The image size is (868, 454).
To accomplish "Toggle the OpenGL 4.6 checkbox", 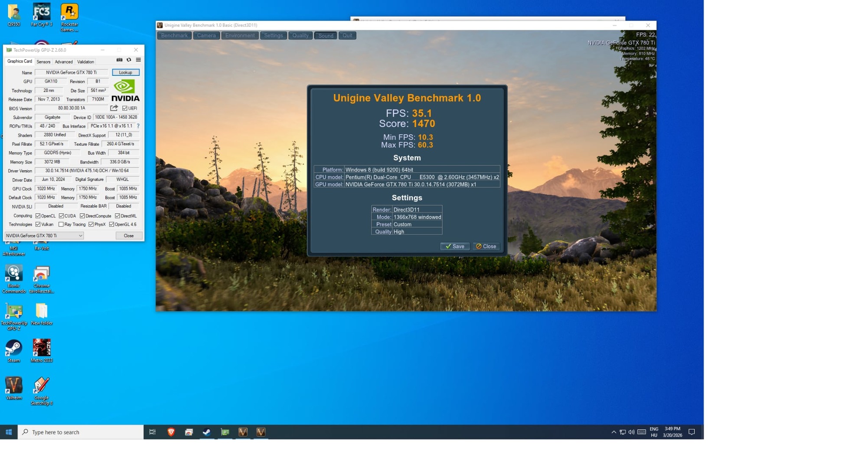I will [111, 224].
